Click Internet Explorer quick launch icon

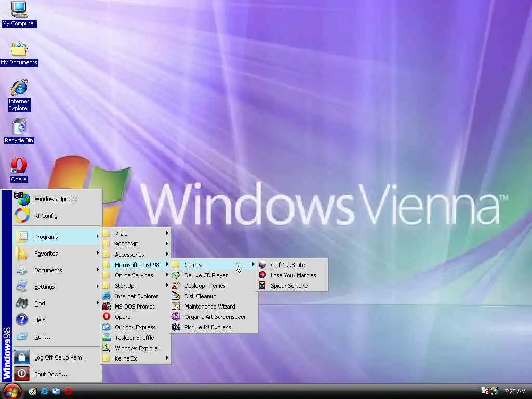click(x=45, y=391)
